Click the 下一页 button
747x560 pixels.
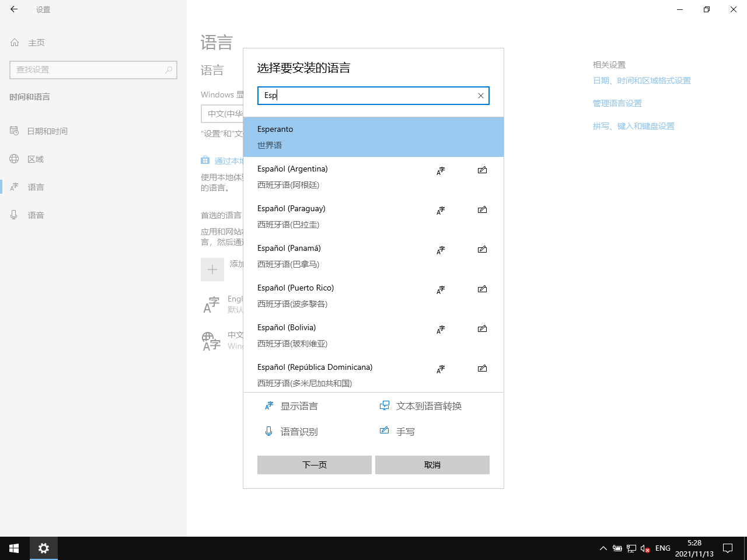(x=314, y=465)
